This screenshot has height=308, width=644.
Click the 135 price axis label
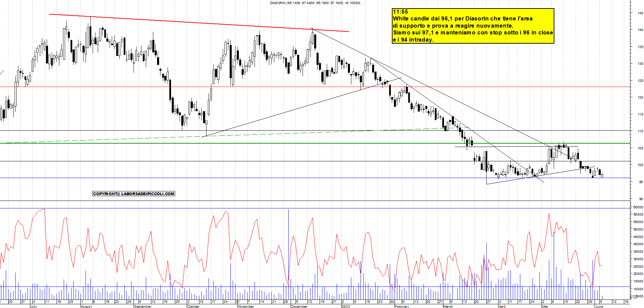[640, 47]
